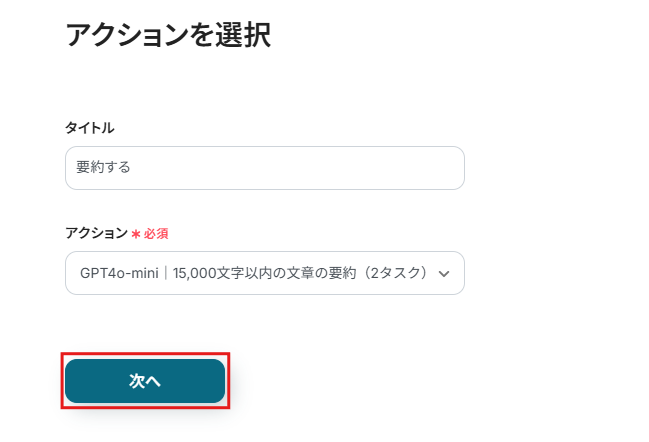Show action options via the down arrow
This screenshot has height=442, width=649.
[445, 273]
